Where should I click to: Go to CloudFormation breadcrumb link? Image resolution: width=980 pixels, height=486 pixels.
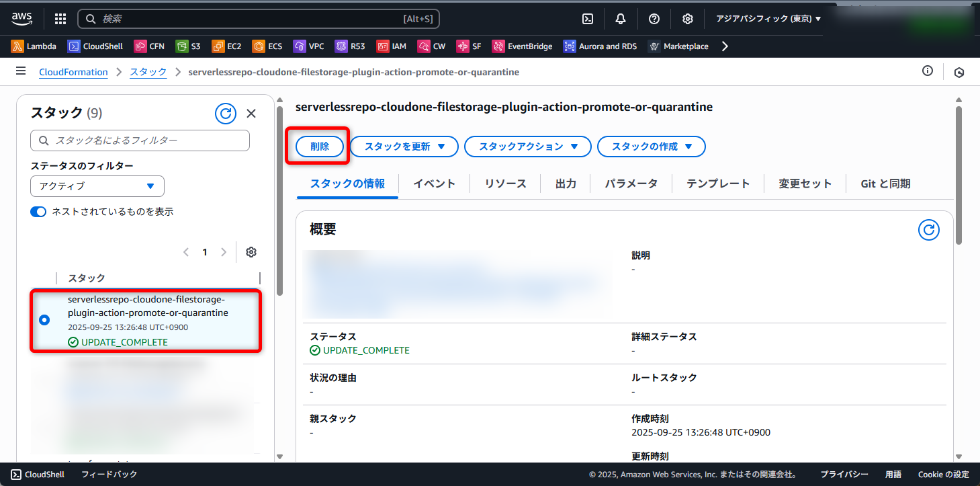[x=73, y=72]
